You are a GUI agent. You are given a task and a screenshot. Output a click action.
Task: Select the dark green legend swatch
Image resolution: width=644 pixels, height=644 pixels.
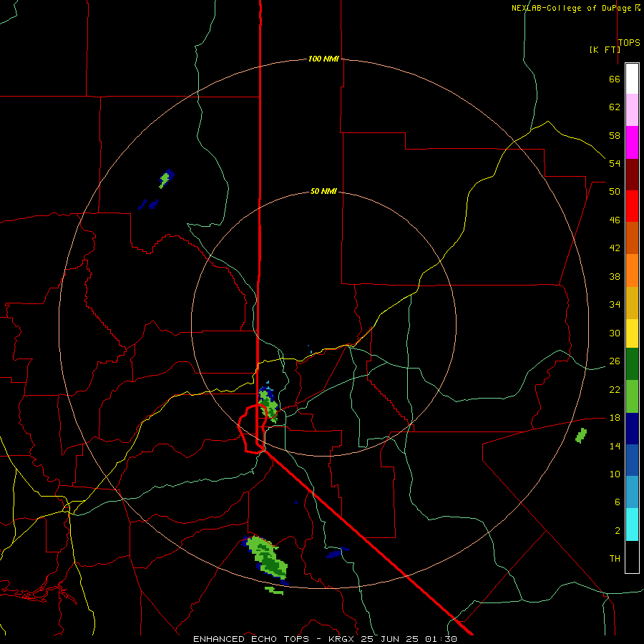pyautogui.click(x=632, y=364)
